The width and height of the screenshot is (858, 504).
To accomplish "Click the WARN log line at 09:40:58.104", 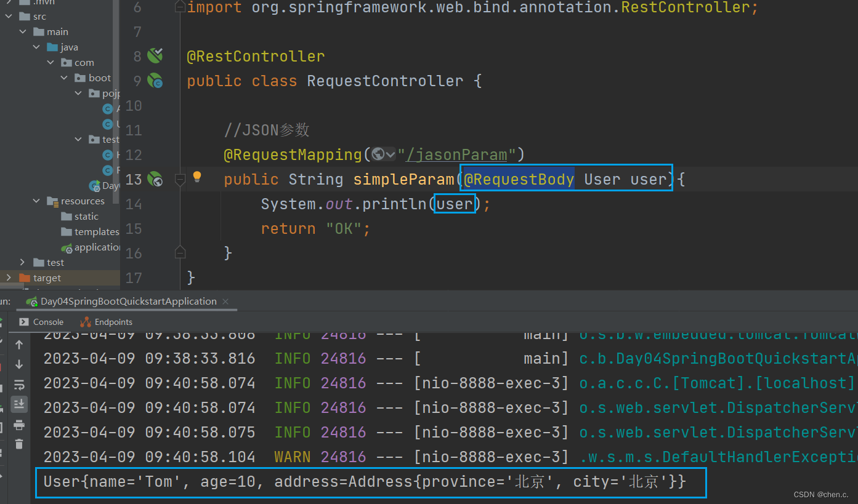I will tap(450, 457).
